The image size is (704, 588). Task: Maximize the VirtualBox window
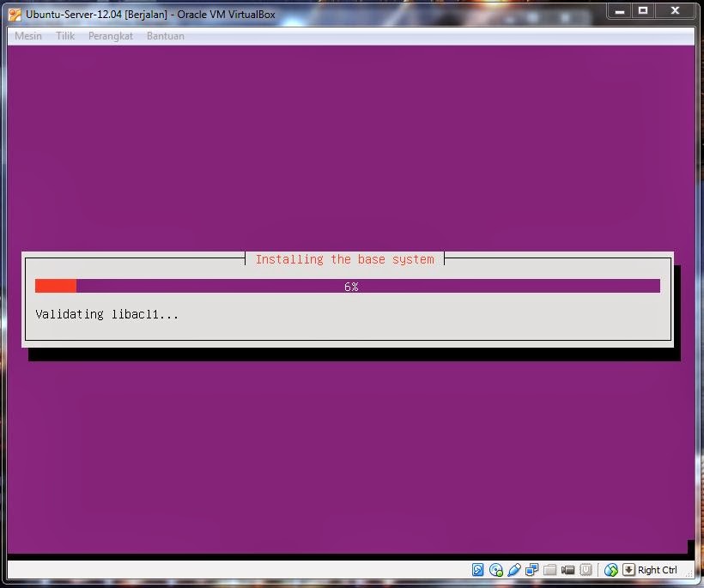click(643, 11)
